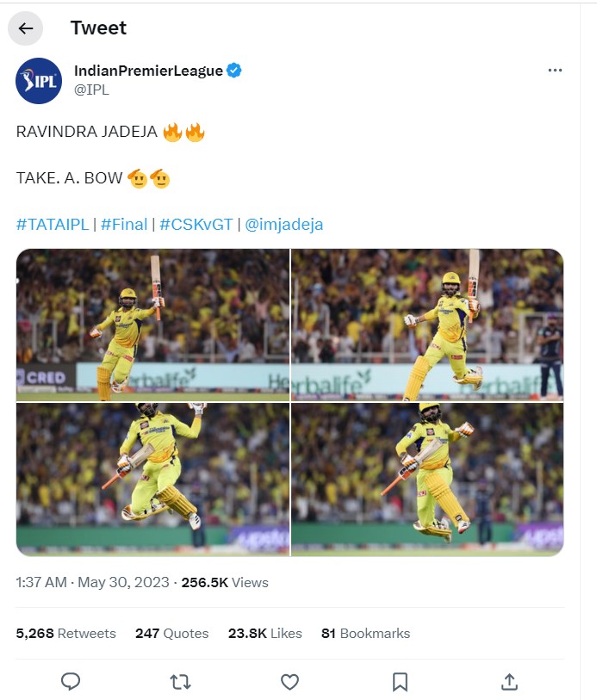Visit the @imjadeja profile mention

click(283, 225)
